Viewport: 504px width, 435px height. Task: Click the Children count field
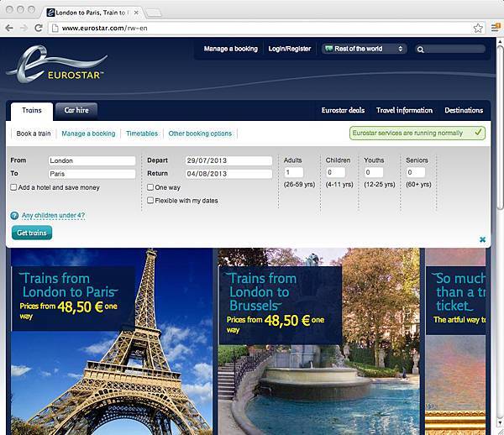[x=335, y=172]
